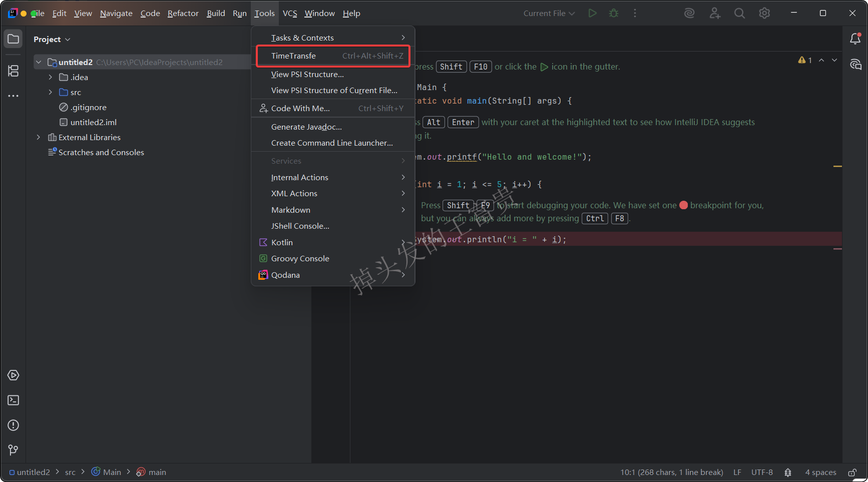Screen dimensions: 868x482
Task: Open the VCS menu
Action: (290, 13)
